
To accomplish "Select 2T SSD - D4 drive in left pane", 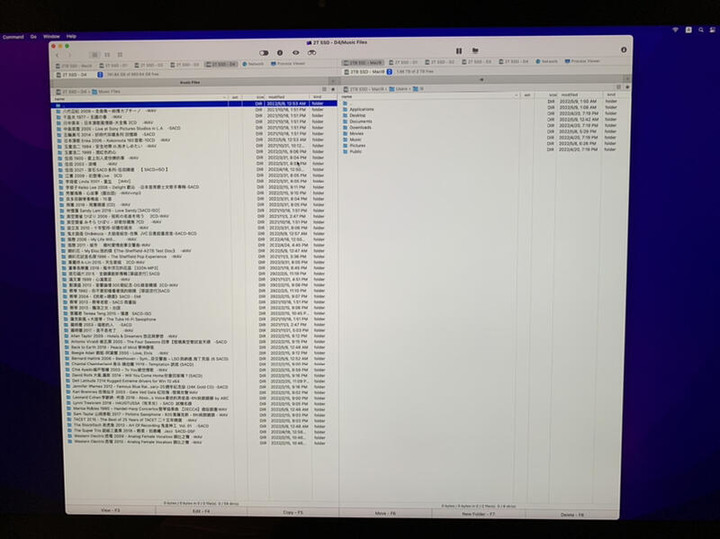I will (221, 64).
